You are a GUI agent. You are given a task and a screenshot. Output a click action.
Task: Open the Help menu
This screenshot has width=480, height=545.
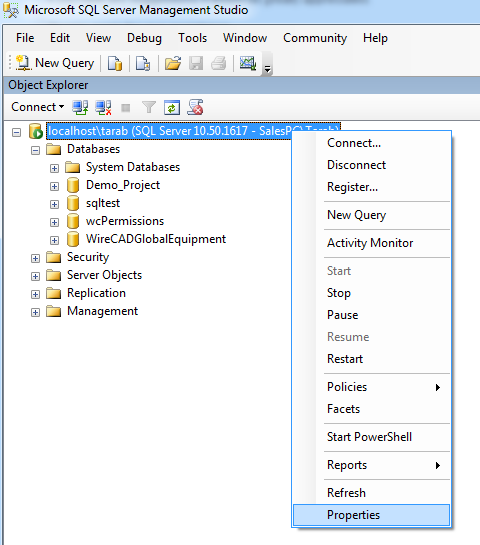click(x=375, y=38)
